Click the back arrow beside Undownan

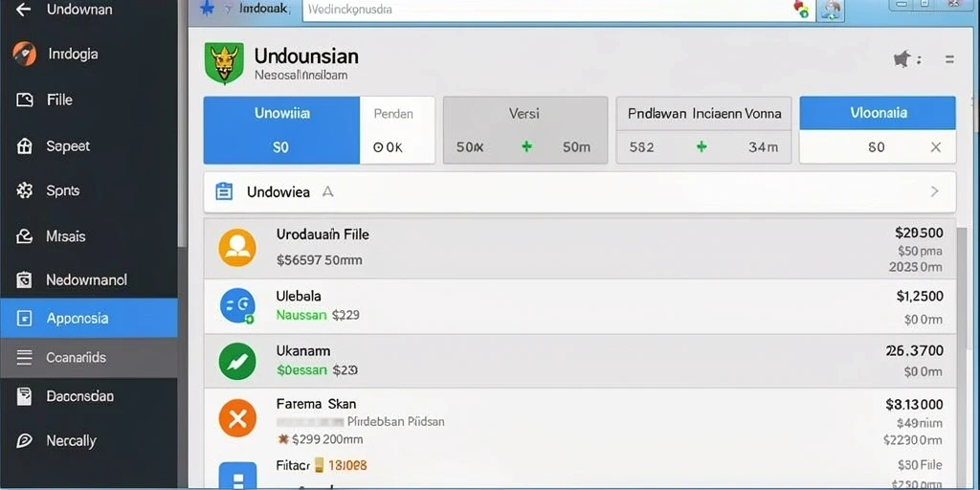click(x=23, y=10)
